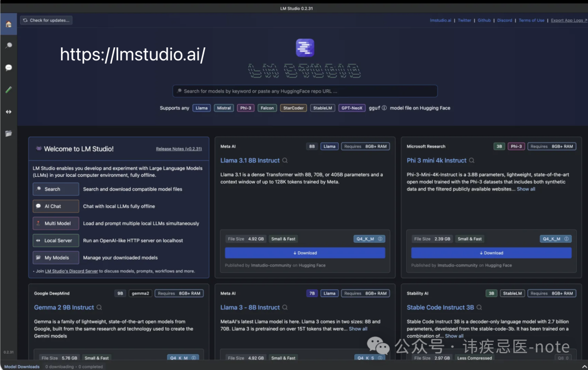588x370 pixels.
Task: Click the GPT-NeoX tag
Action: point(352,108)
